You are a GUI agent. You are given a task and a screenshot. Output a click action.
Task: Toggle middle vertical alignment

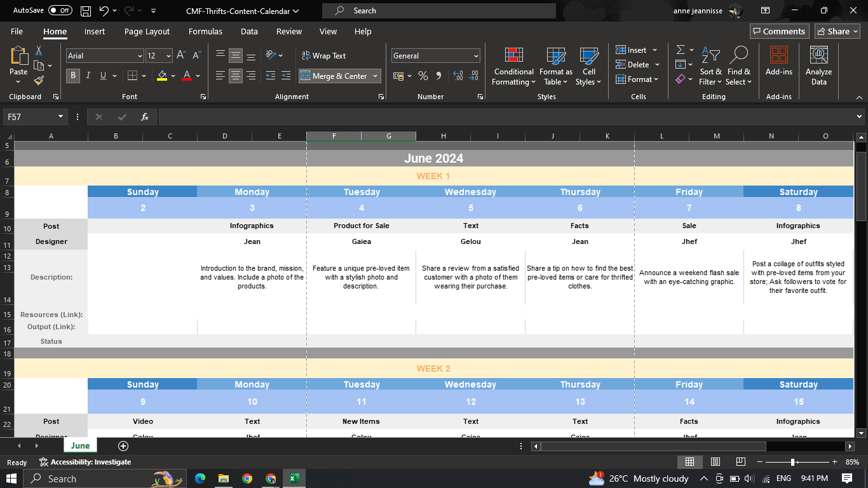(x=236, y=55)
